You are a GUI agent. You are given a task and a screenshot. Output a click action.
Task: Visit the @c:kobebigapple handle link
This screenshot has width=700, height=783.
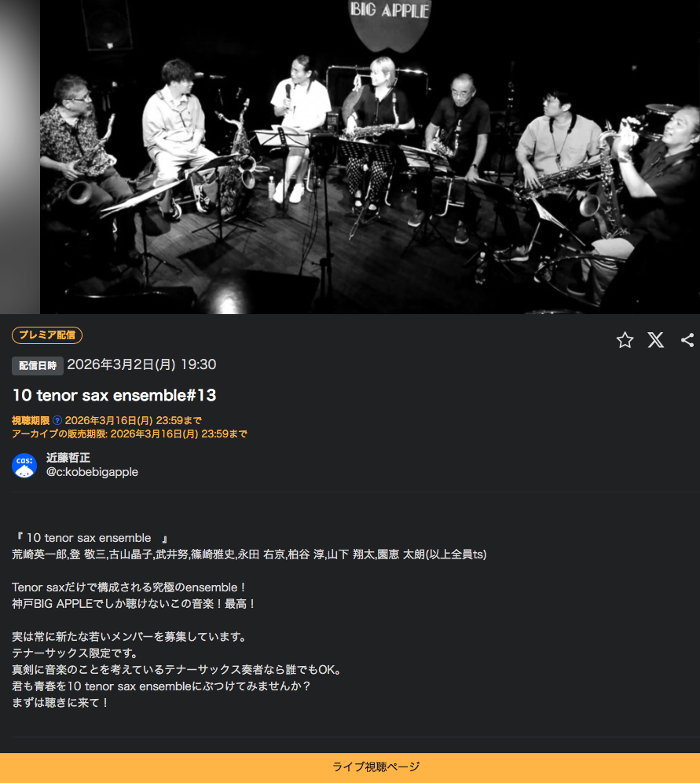point(92,472)
